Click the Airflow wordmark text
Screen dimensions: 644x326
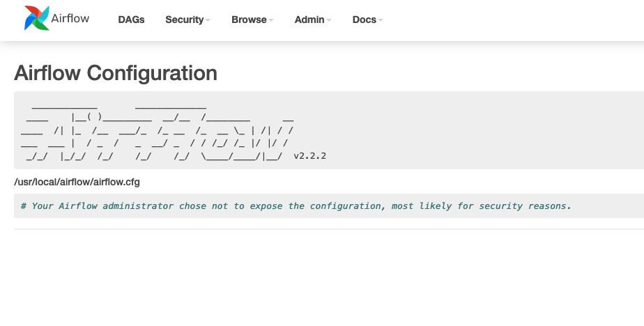[x=70, y=18]
